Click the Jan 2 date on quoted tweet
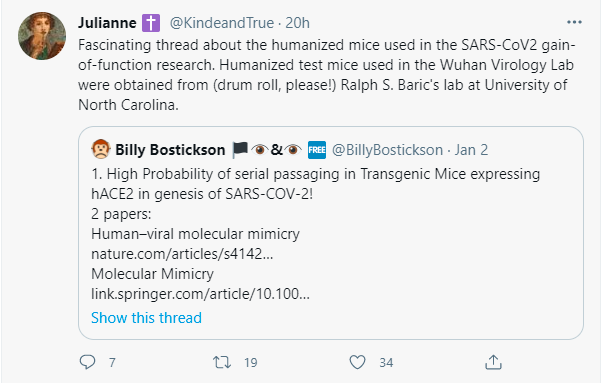This screenshot has width=602, height=383. coord(471,150)
